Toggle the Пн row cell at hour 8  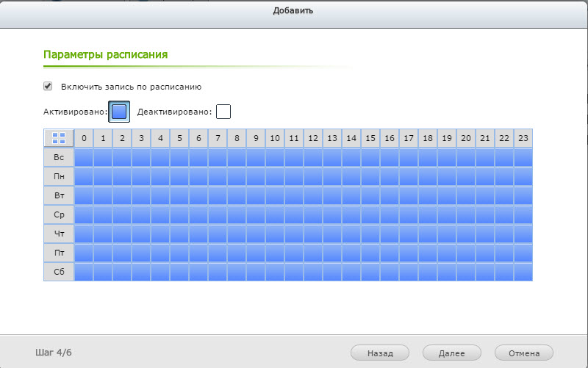[237, 176]
